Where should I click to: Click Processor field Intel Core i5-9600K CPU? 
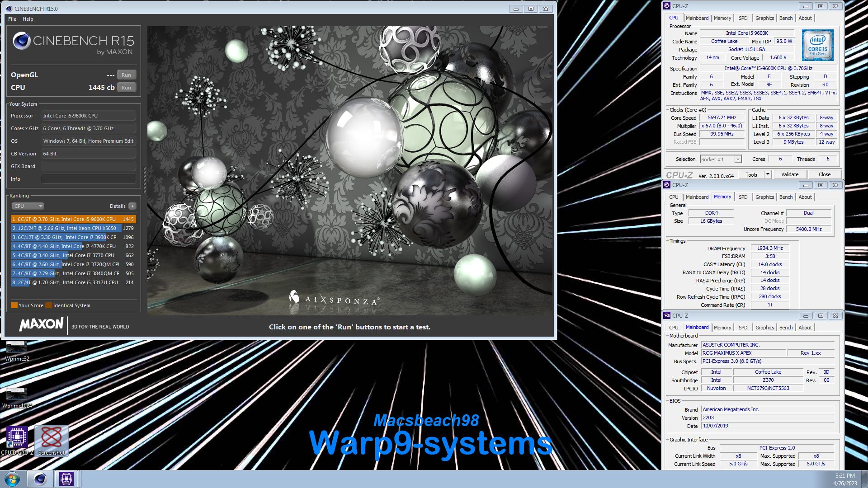[x=89, y=116]
